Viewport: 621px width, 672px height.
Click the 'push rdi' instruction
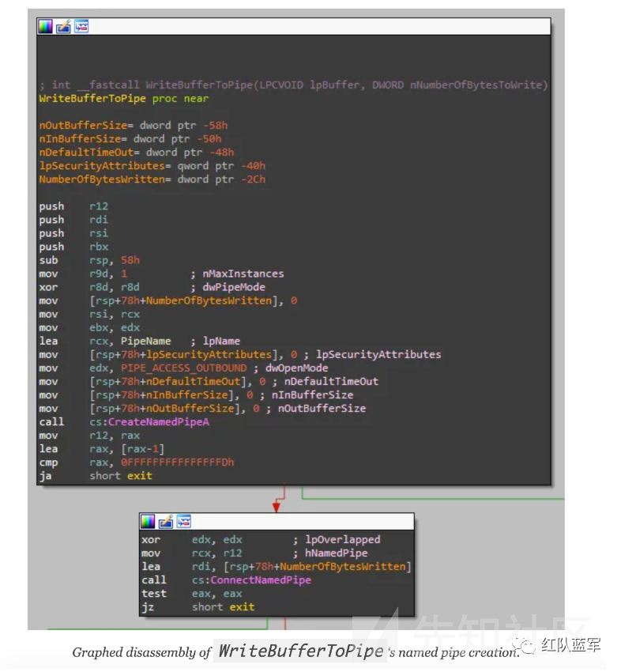coord(73,220)
